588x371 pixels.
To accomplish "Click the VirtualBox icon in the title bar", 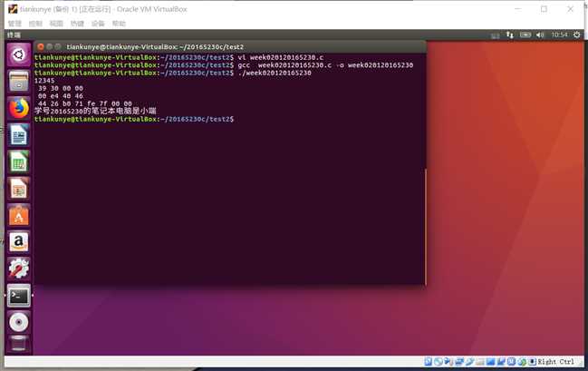I will 13,9.
